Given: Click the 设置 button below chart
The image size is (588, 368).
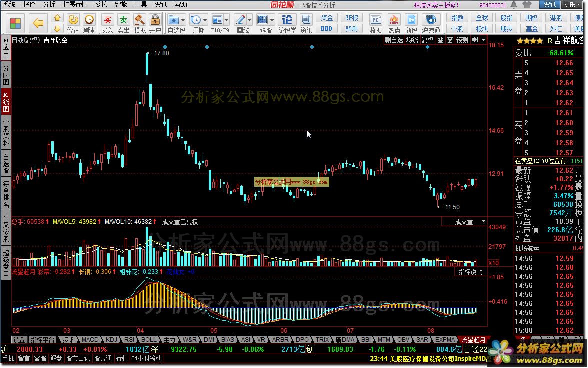Looking at the screenshot, I should tap(19, 340).
